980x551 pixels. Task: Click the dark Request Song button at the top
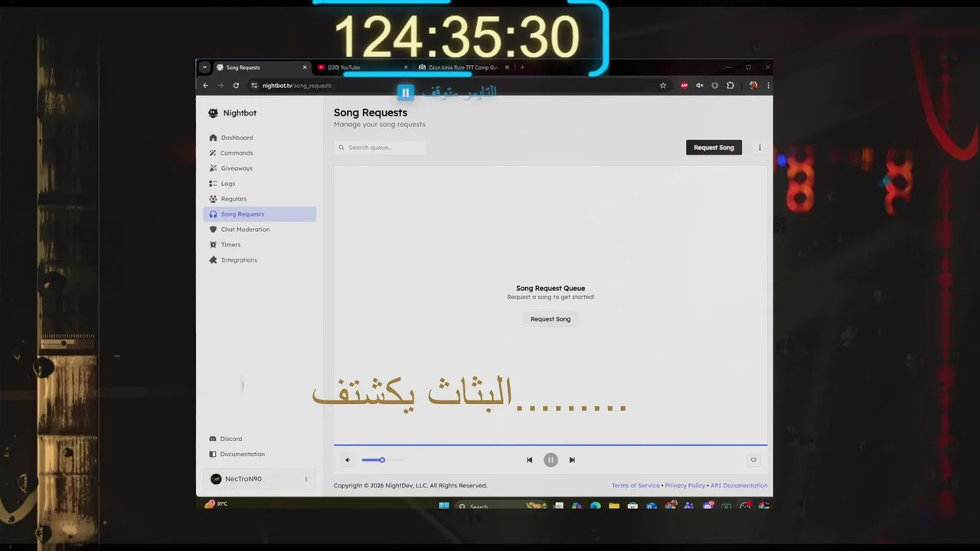[x=714, y=148]
